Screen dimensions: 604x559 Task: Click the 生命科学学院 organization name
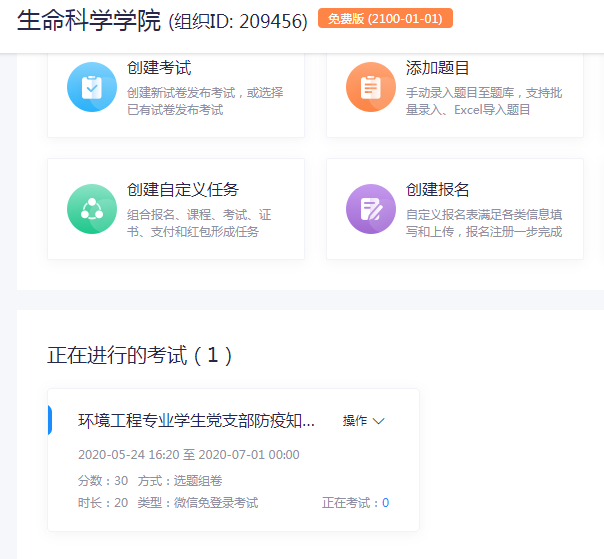point(89,20)
